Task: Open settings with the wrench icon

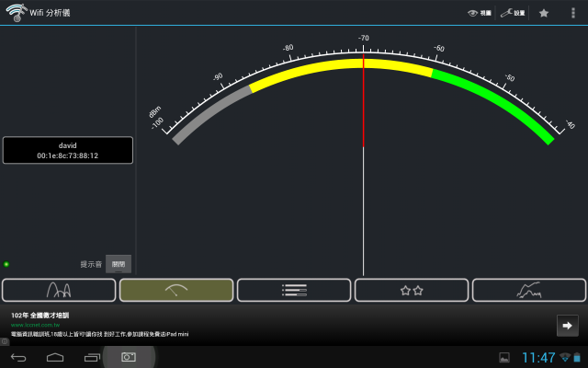Action: pyautogui.click(x=513, y=13)
